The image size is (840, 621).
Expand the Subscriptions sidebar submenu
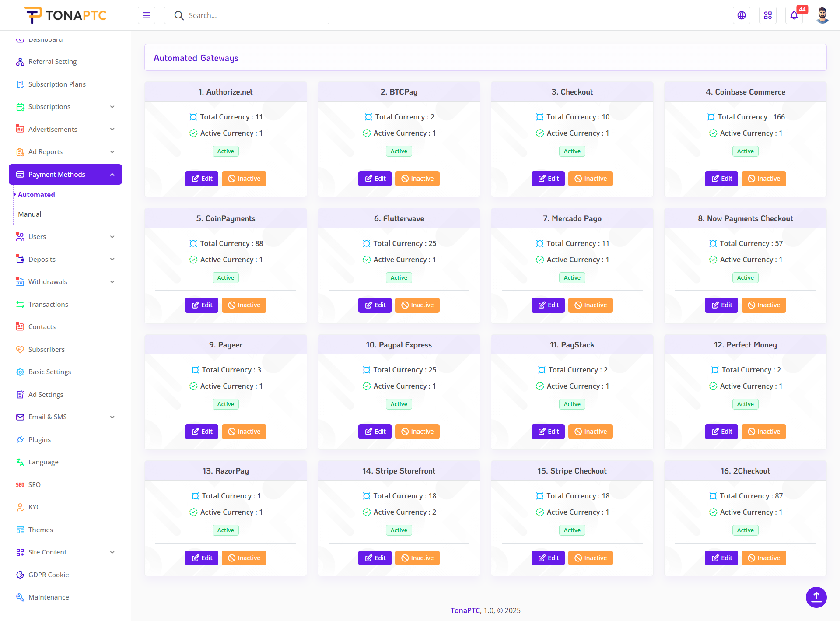click(112, 107)
